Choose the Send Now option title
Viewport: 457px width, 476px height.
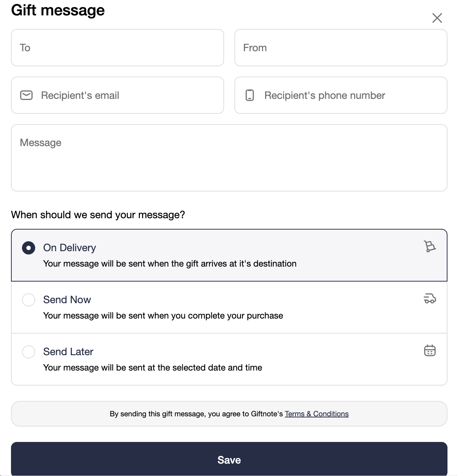67,300
